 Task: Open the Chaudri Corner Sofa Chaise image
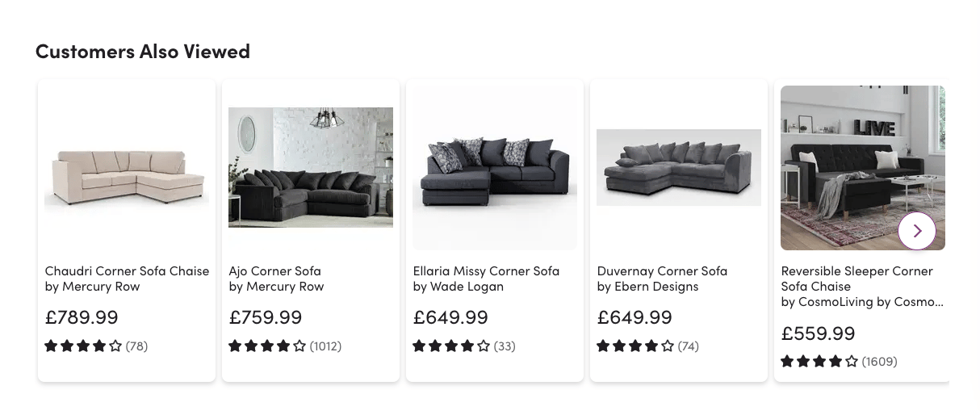click(x=127, y=168)
